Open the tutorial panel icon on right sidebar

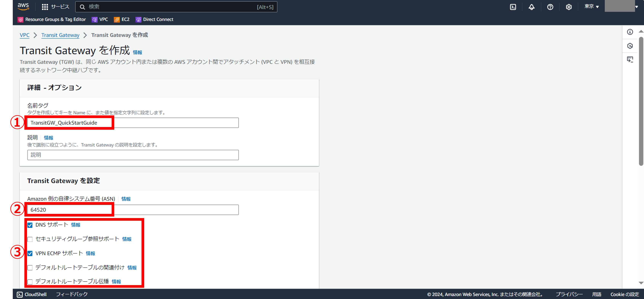(630, 59)
